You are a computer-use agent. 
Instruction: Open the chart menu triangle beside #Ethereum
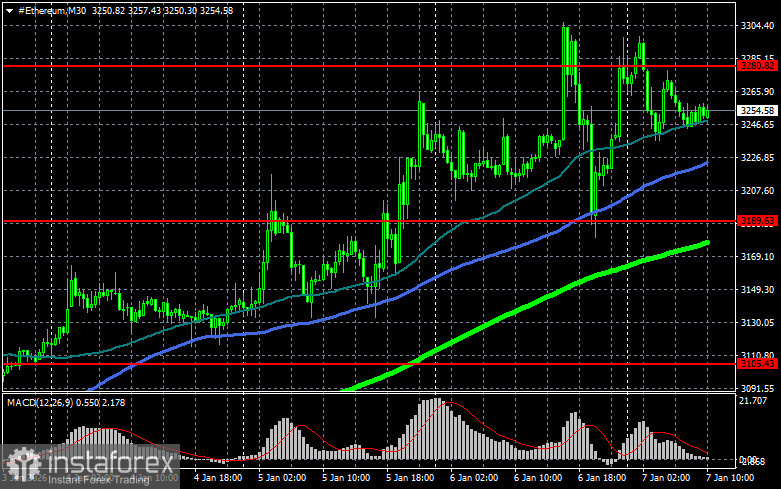click(x=9, y=10)
